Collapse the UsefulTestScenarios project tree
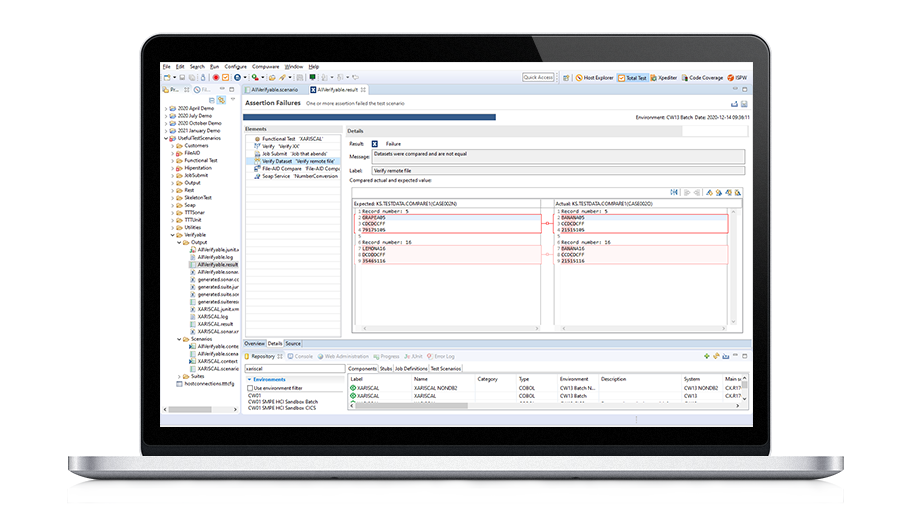Screen dimensions: 900x516 point(168,138)
